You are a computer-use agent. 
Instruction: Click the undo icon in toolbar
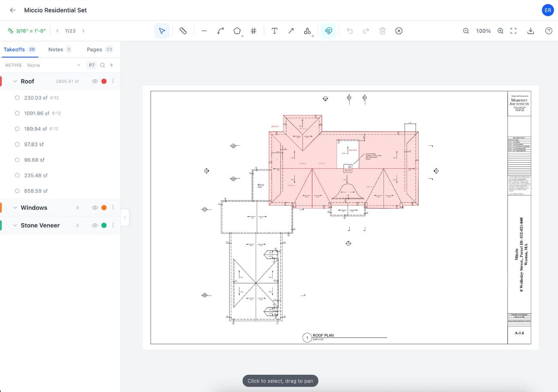tap(350, 30)
